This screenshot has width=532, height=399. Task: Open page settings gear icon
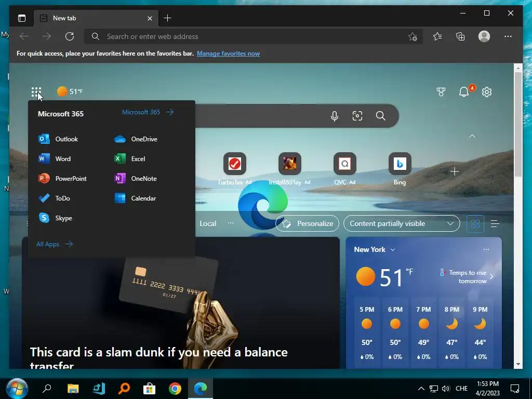(487, 92)
